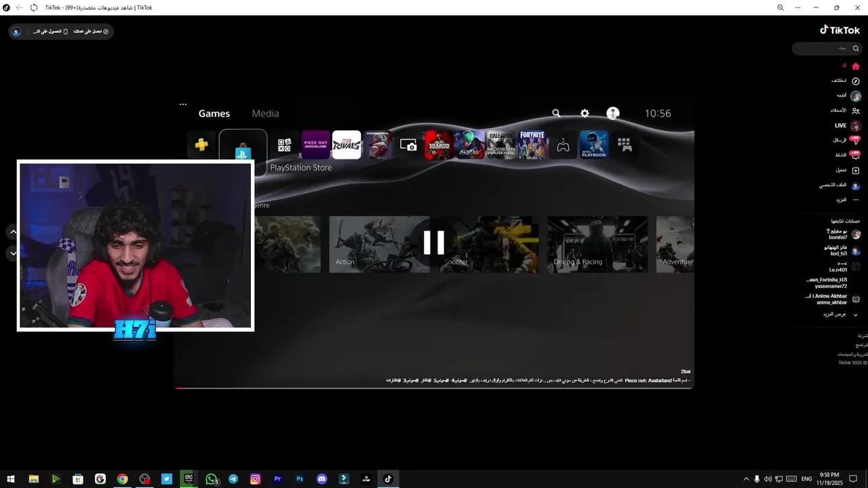Viewport: 868px width, 488px height.
Task: Switch the ENG input language indicator
Action: coord(806,479)
